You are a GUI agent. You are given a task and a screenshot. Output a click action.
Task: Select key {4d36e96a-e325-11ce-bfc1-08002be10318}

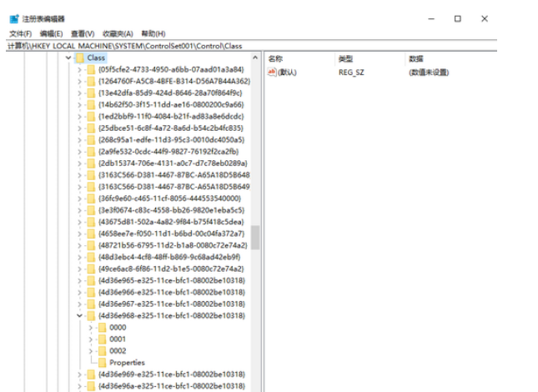click(172, 386)
